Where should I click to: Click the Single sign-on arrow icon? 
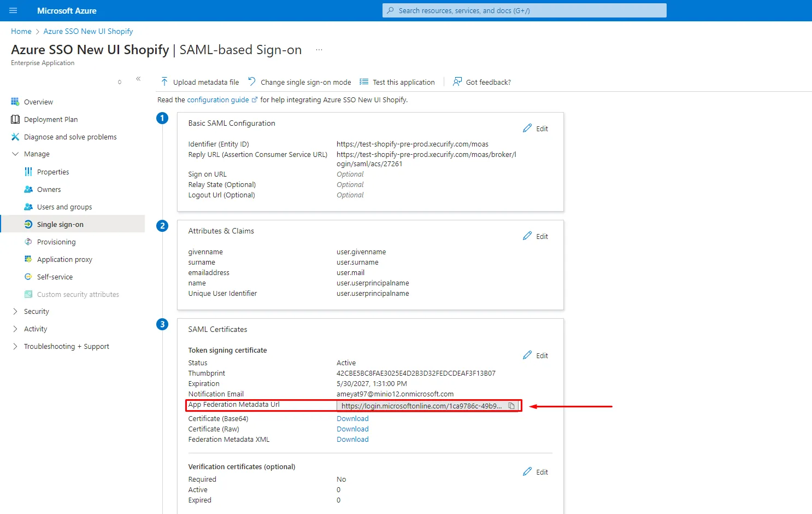pyautogui.click(x=28, y=224)
